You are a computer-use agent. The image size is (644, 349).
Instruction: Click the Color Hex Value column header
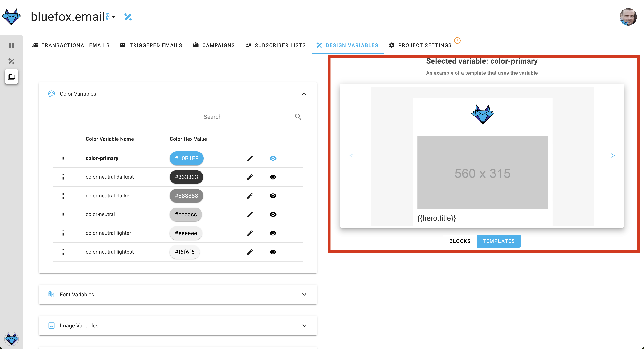click(188, 139)
